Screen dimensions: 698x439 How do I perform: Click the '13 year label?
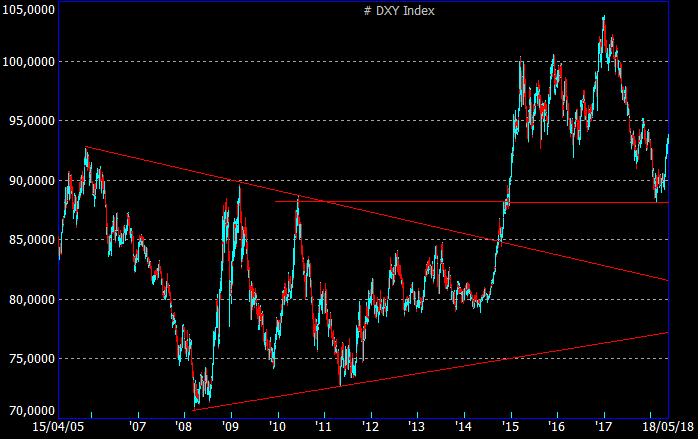click(417, 427)
